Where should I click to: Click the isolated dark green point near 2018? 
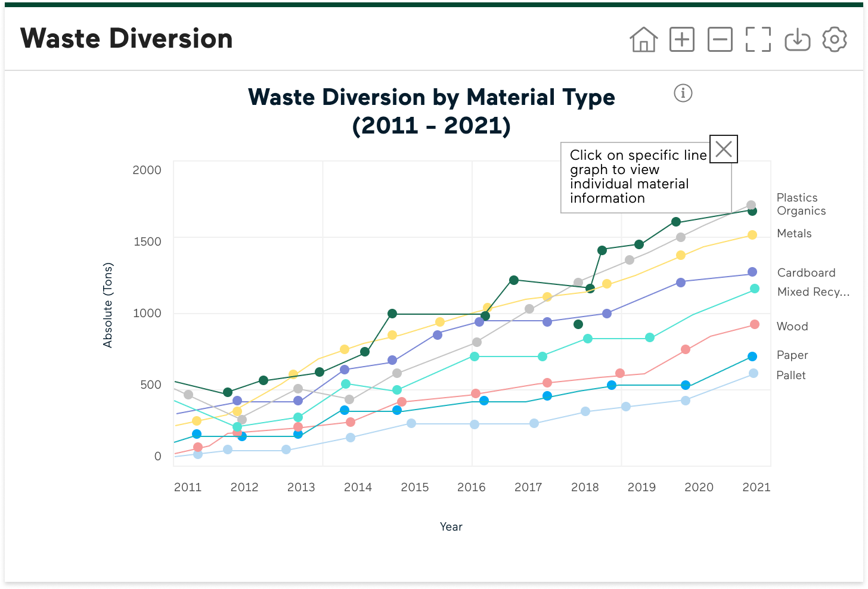pyautogui.click(x=578, y=324)
